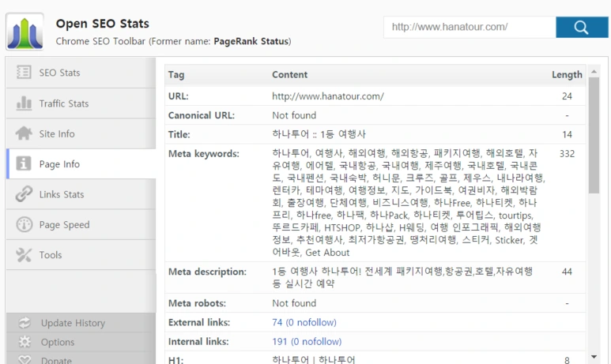Click the scrollbar up arrow
Image resolution: width=611 pixels, height=364 pixels.
pyautogui.click(x=594, y=71)
